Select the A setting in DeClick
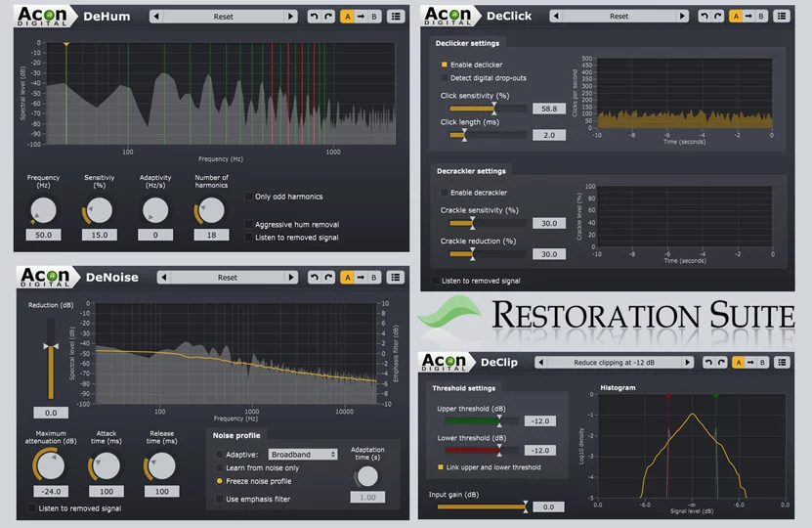Screen dimensions: 812x528 [x=736, y=16]
